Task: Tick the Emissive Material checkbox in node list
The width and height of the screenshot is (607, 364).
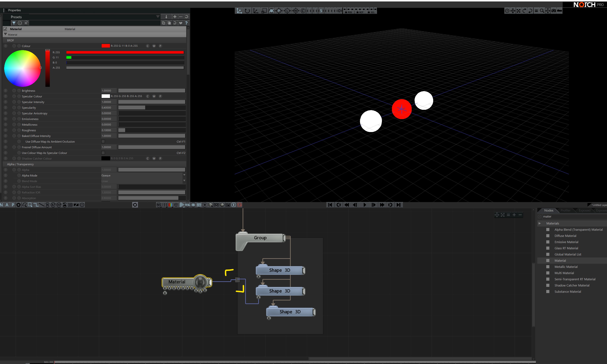Action: 548,242
